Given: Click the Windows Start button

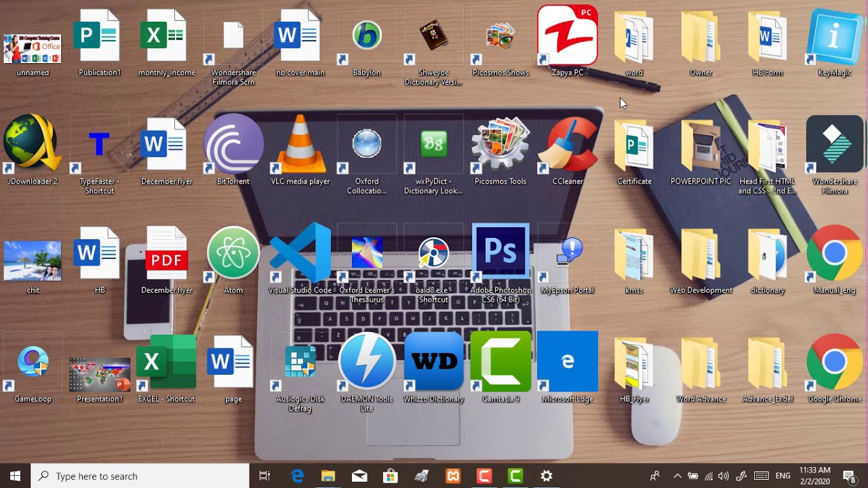Looking at the screenshot, I should (16, 476).
